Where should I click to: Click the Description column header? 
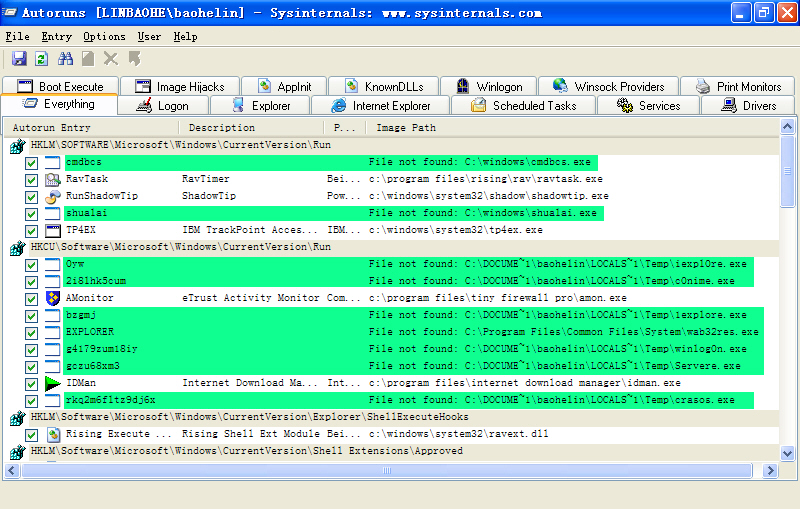(221, 128)
